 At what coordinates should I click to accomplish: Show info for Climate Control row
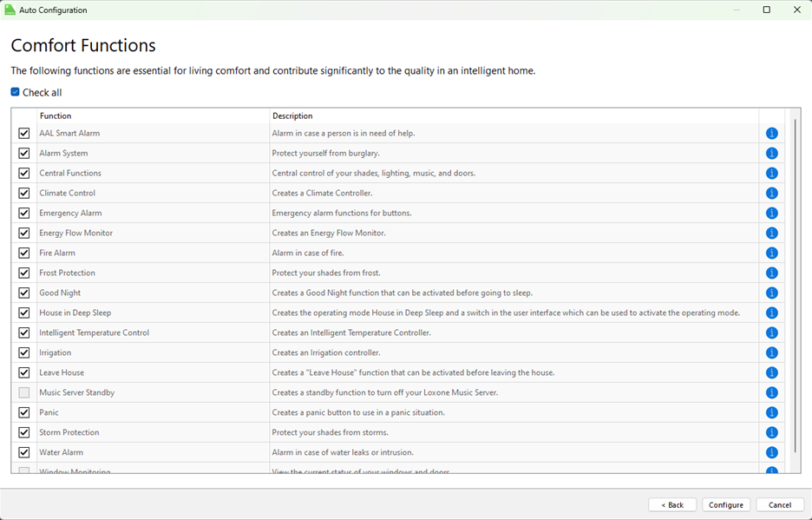pos(771,194)
